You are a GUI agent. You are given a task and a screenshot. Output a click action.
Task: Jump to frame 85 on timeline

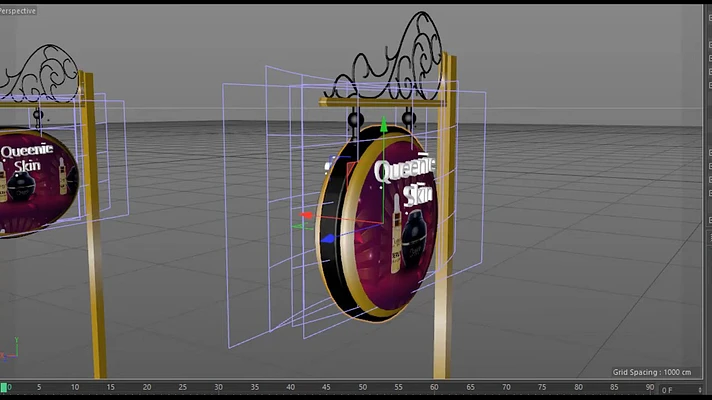coord(614,387)
